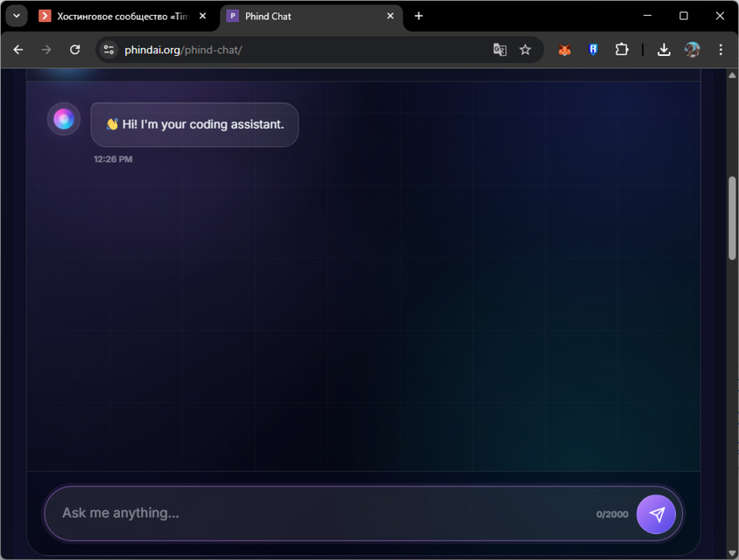Show browser downloads
The width and height of the screenshot is (739, 560).
[664, 50]
